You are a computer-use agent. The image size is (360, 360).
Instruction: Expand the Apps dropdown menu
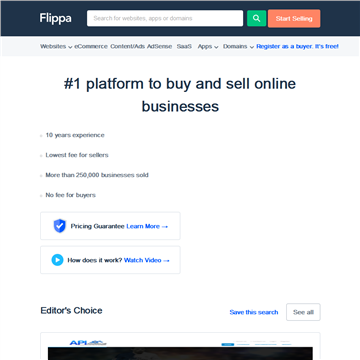point(208,47)
